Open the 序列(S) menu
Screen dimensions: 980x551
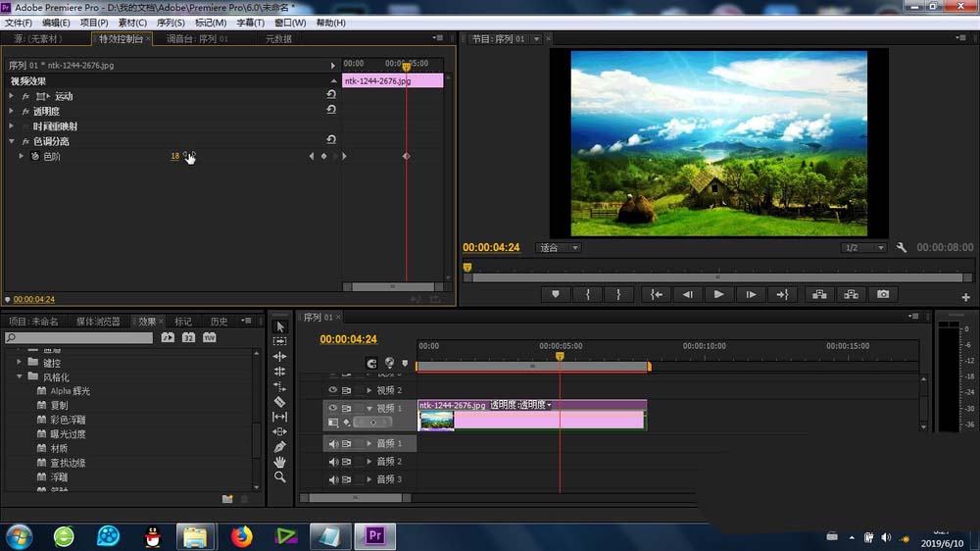tap(171, 23)
